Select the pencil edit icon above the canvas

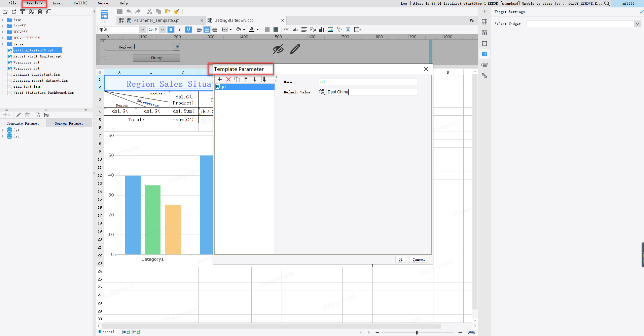pos(294,49)
